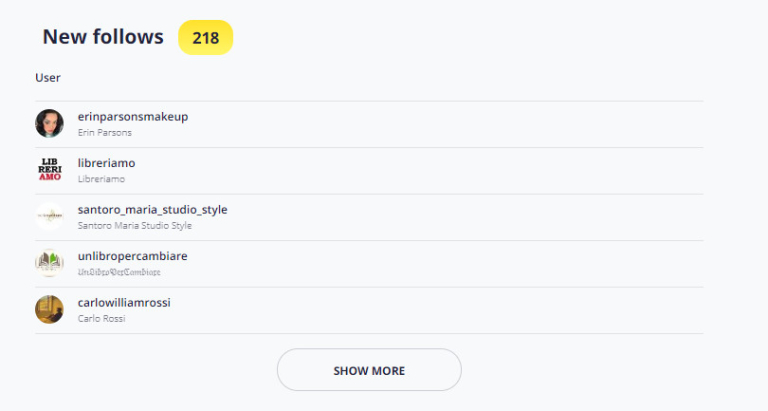Open carlowilliamrossi username link
The height and width of the screenshot is (411, 768).
pos(131,302)
